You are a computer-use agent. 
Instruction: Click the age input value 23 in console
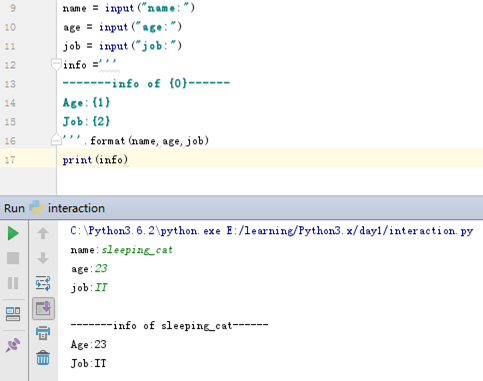101,268
